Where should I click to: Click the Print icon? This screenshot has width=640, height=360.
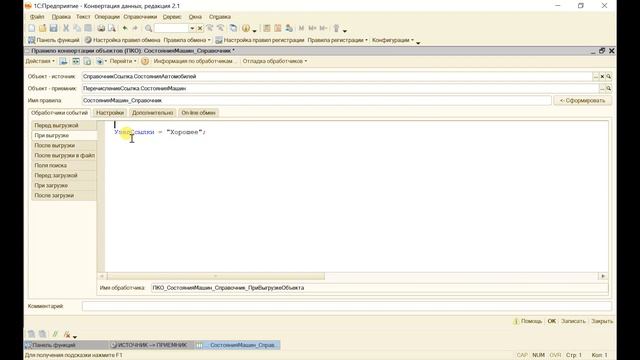[101, 28]
